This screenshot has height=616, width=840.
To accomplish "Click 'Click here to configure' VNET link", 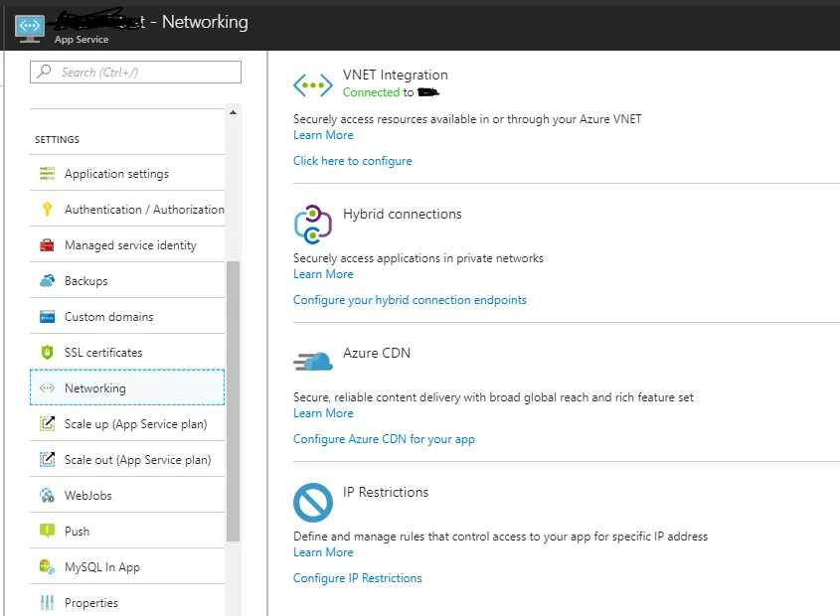I will (352, 161).
